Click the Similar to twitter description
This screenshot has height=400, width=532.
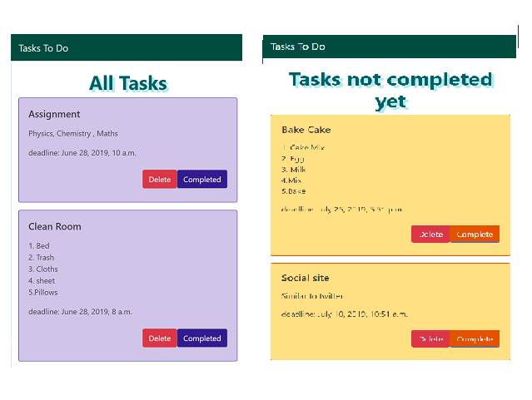click(x=312, y=296)
